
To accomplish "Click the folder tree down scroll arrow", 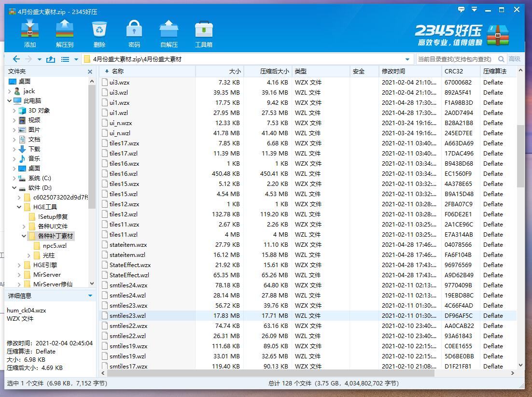I will coord(92,284).
